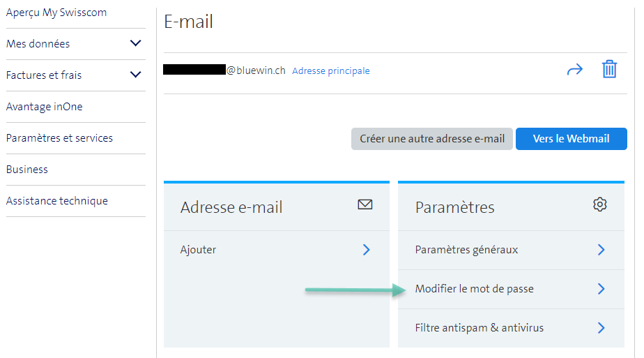Click the gear icon in Paramètres panel
Image resolution: width=644 pixels, height=358 pixels.
click(599, 204)
